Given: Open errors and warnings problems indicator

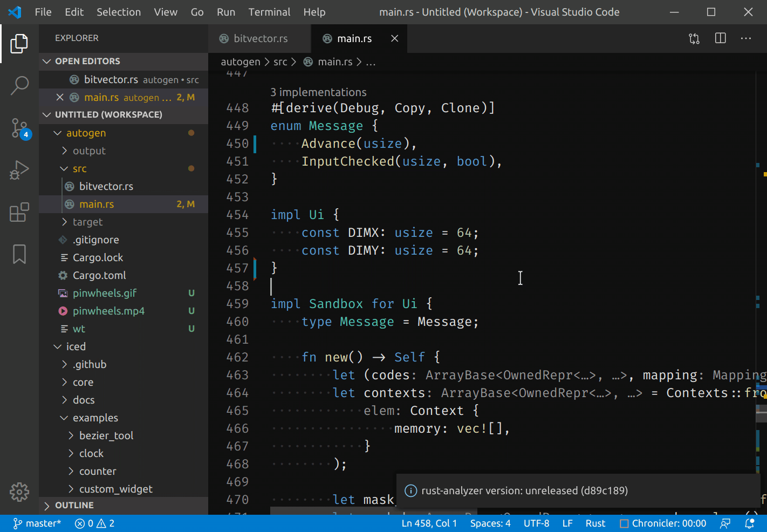Looking at the screenshot, I should (x=94, y=523).
